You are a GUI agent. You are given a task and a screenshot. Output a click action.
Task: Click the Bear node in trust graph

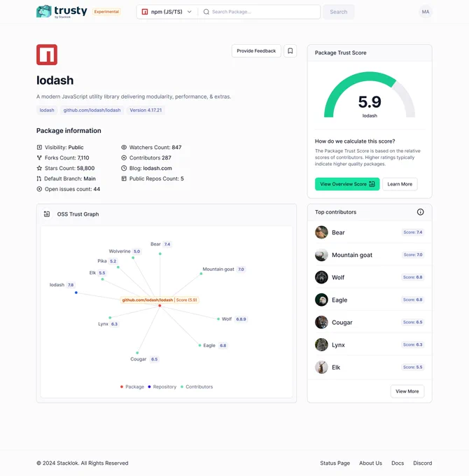(x=160, y=254)
